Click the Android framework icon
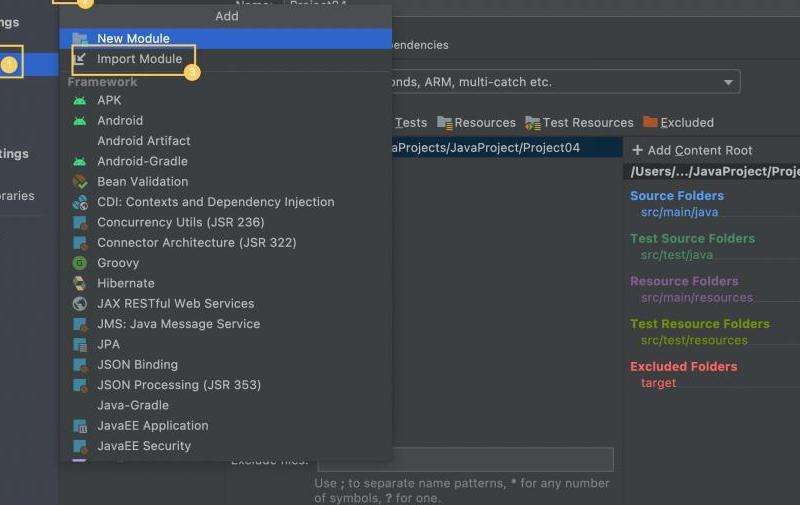 [x=80, y=121]
